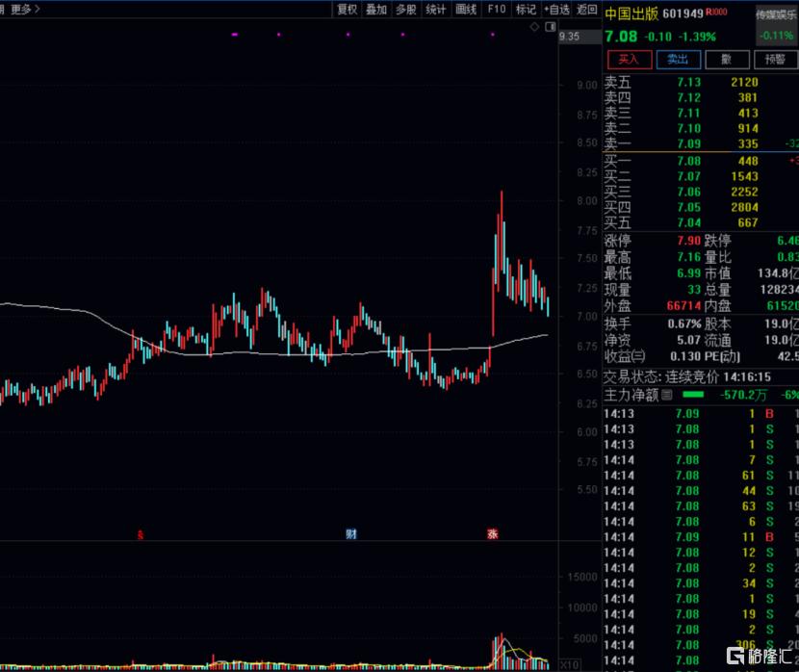Click 标记 to mark the stock

pos(526,10)
